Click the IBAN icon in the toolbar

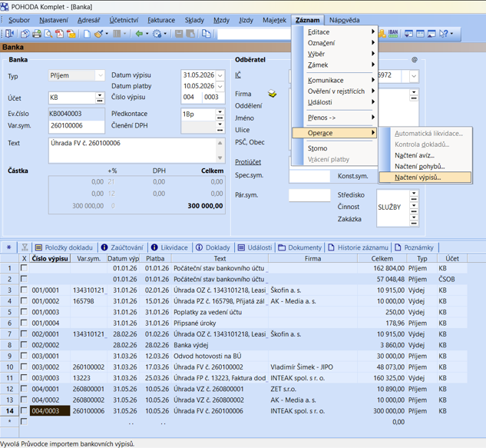point(393,34)
